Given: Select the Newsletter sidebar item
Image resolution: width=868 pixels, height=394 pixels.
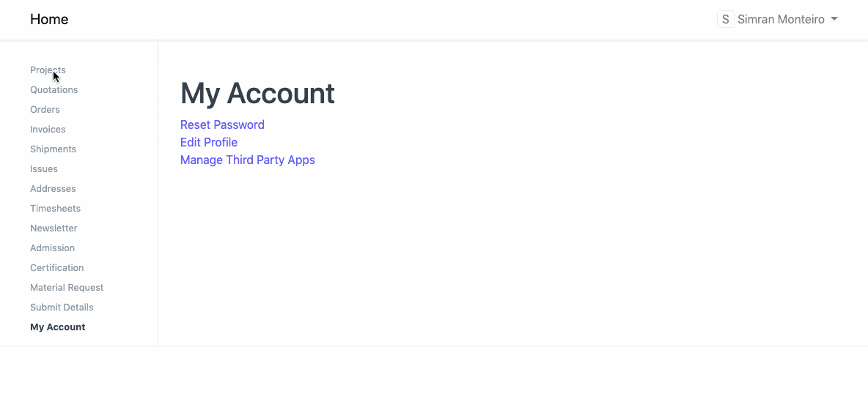Looking at the screenshot, I should tap(54, 228).
